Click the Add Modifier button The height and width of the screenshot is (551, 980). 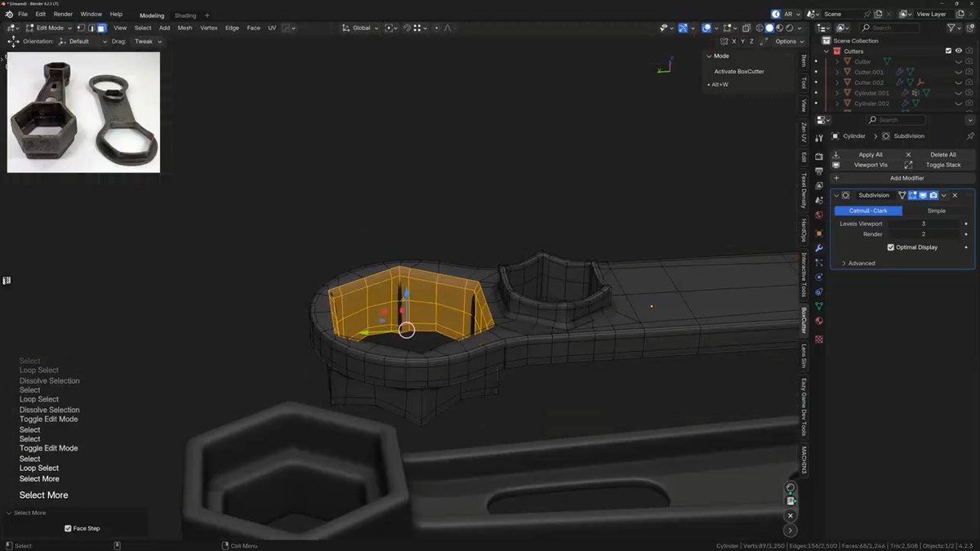click(x=903, y=178)
